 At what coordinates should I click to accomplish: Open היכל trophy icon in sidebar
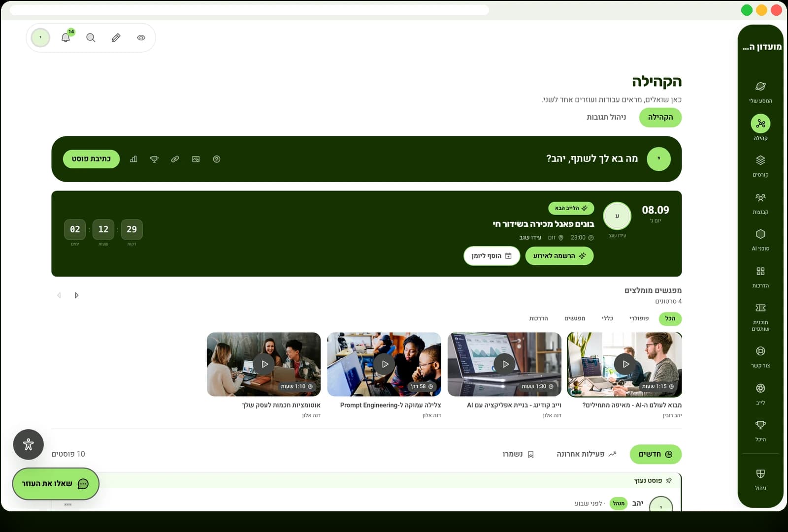click(x=760, y=425)
